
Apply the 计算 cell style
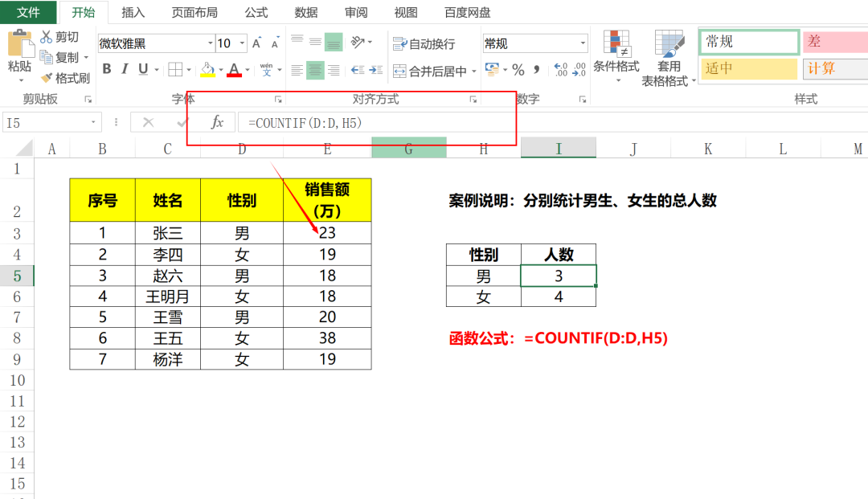(x=835, y=68)
